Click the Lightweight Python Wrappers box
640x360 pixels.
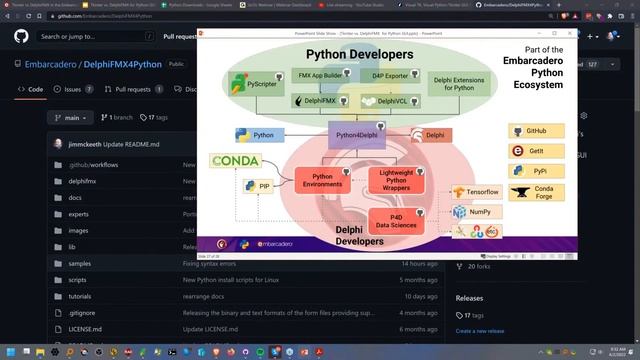click(x=396, y=180)
